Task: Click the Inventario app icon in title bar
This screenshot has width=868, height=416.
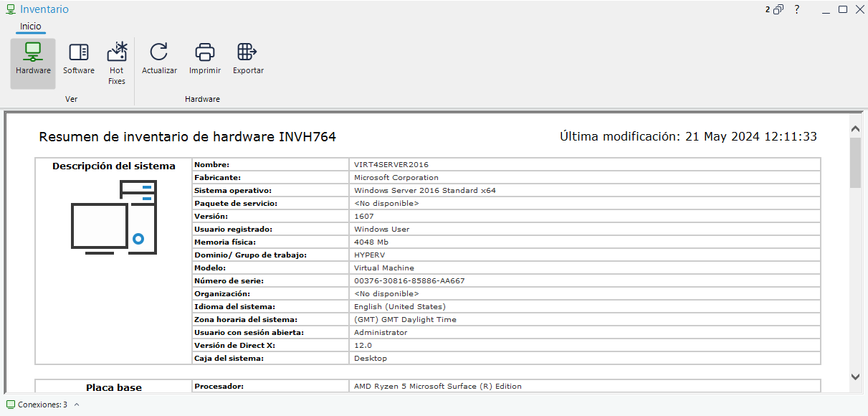Action: click(x=11, y=9)
